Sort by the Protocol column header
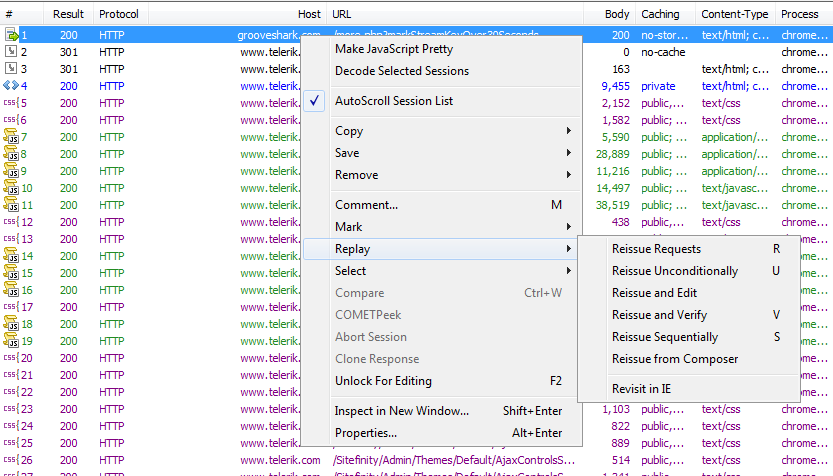The image size is (833, 476). coord(119,14)
